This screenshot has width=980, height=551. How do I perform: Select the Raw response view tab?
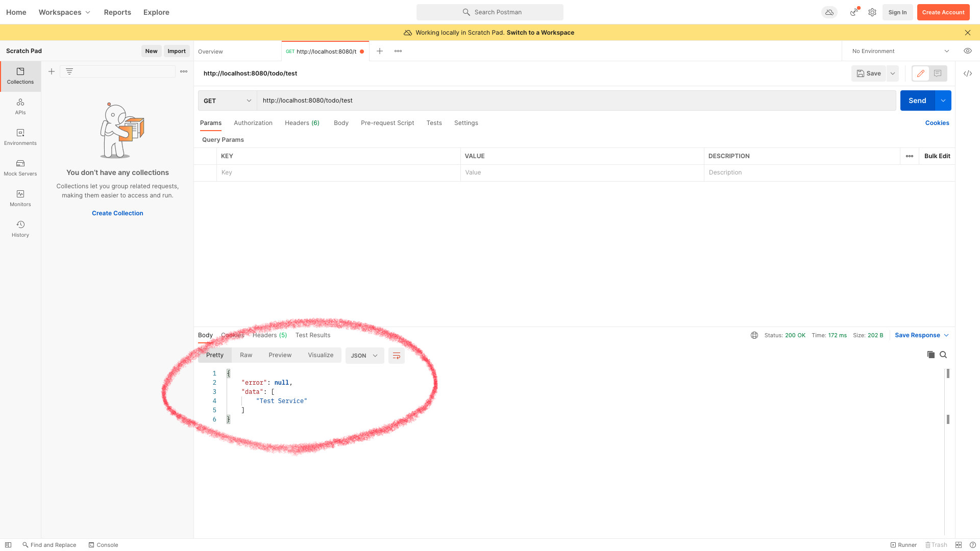246,355
